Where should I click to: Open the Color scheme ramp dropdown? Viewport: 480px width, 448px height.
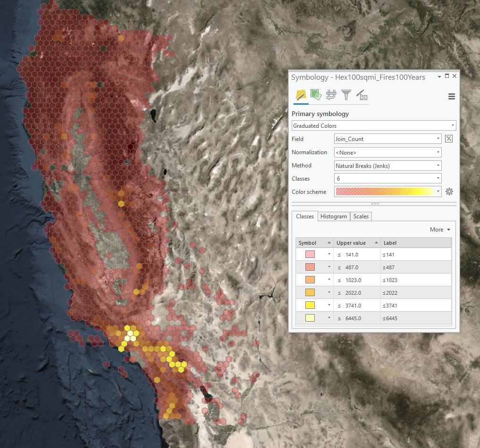(x=387, y=191)
